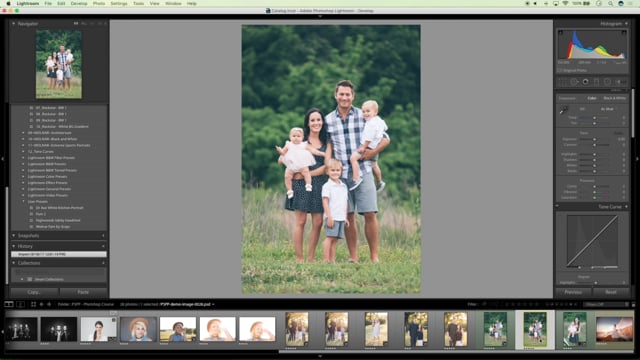Set Navigator zoom to Fit
Viewport: 640px width, 360px height.
pyautogui.click(x=76, y=24)
